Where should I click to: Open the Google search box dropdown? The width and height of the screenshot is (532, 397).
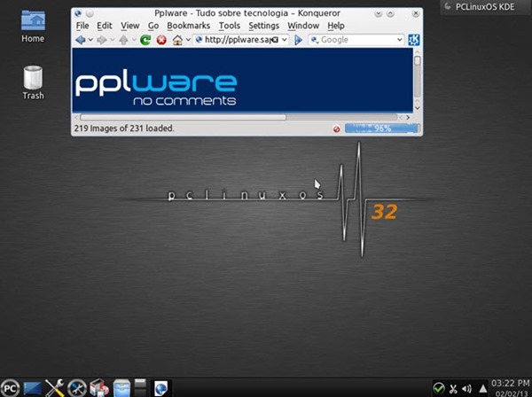click(399, 40)
